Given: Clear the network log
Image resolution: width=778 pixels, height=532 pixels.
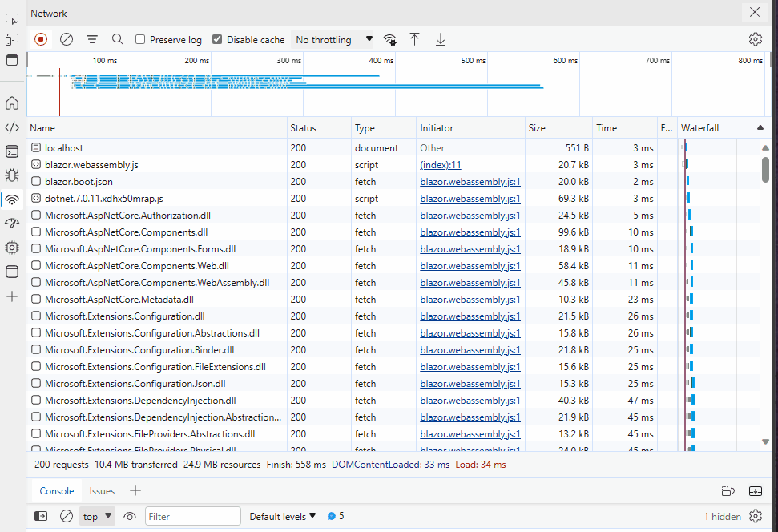Looking at the screenshot, I should coord(67,38).
